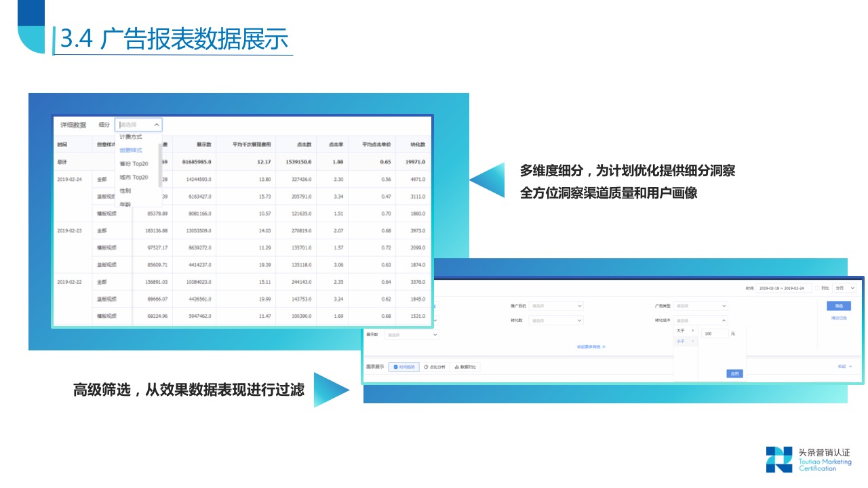868x488 pixels.
Task: Open the 广告类型 dropdown
Action: coord(699,306)
